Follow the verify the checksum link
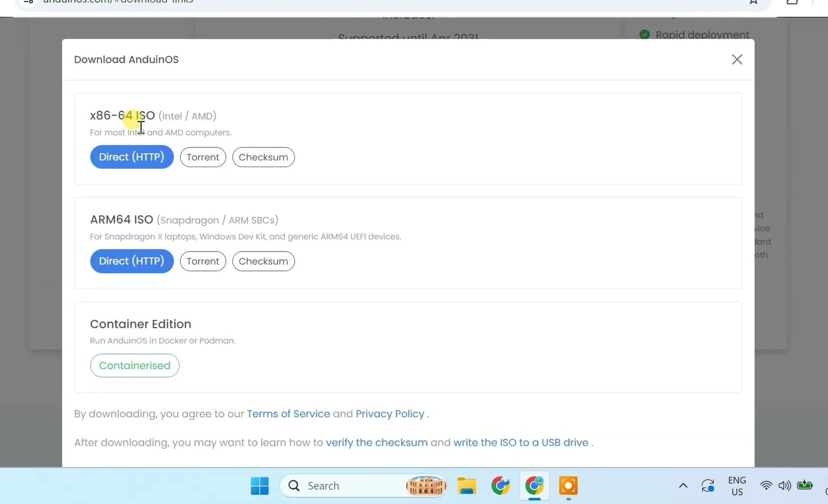Screen dimensions: 828x504 coord(377,442)
